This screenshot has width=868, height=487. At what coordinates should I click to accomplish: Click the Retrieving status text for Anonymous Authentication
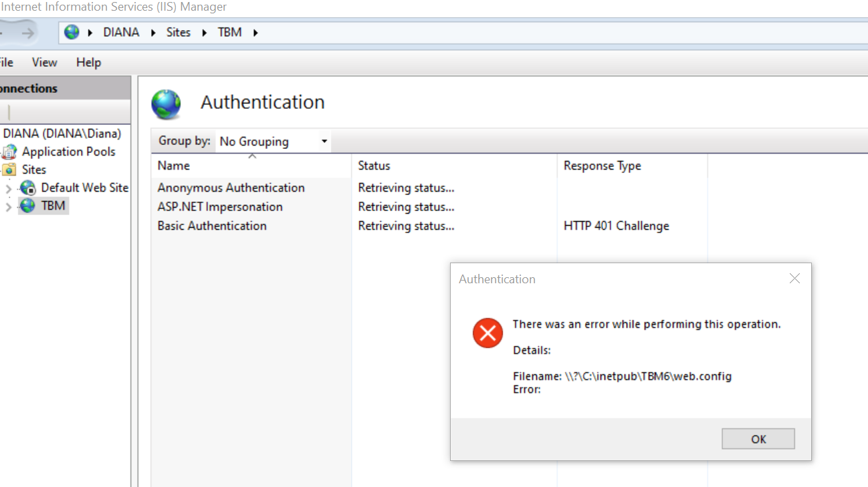point(406,188)
